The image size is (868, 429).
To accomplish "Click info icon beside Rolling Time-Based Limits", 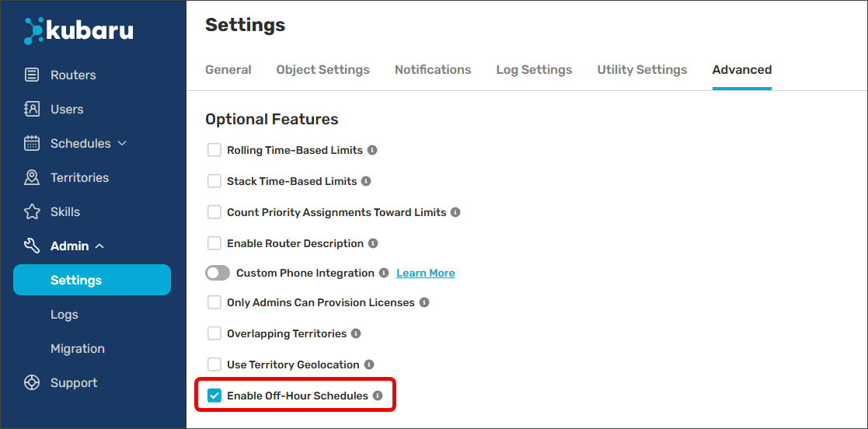I will coord(372,150).
